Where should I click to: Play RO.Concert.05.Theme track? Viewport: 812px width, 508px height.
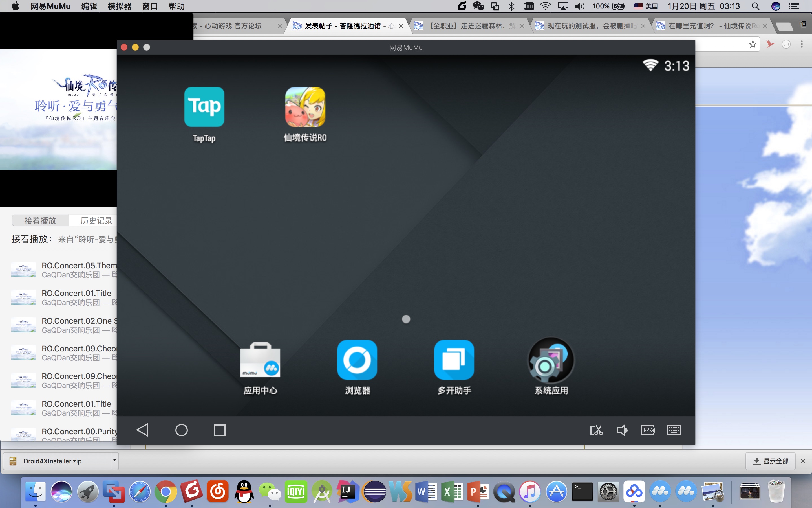[x=64, y=270]
